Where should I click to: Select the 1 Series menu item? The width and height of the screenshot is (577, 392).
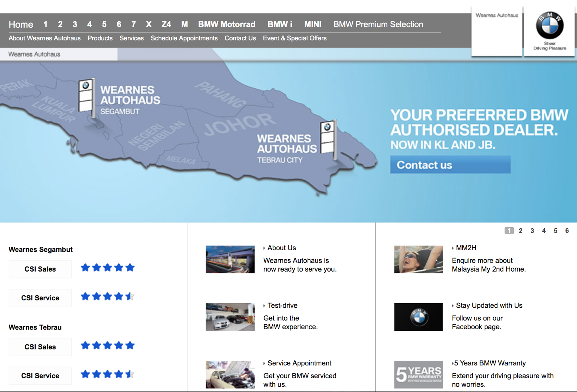pyautogui.click(x=45, y=24)
